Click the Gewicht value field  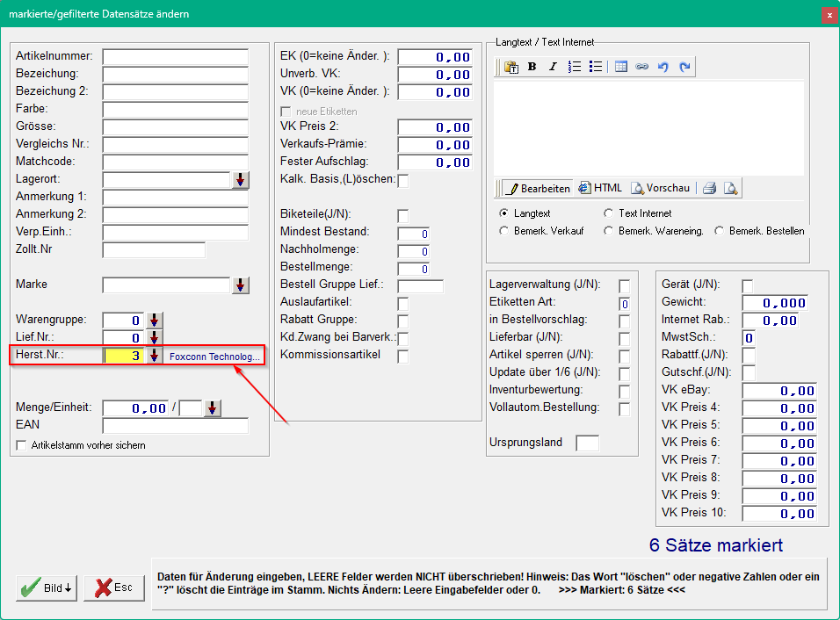[775, 303]
